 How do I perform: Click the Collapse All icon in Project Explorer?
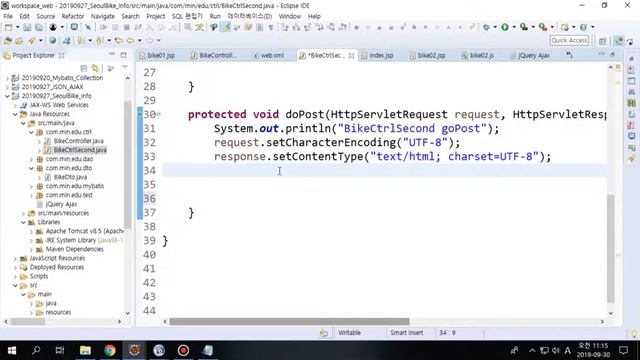pos(84,68)
